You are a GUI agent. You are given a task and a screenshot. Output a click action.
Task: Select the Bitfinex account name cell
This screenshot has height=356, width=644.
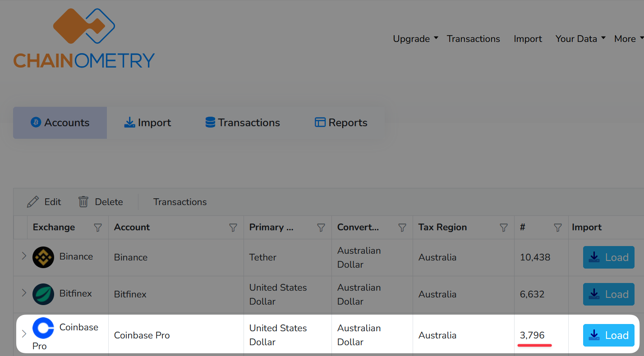[x=176, y=294]
